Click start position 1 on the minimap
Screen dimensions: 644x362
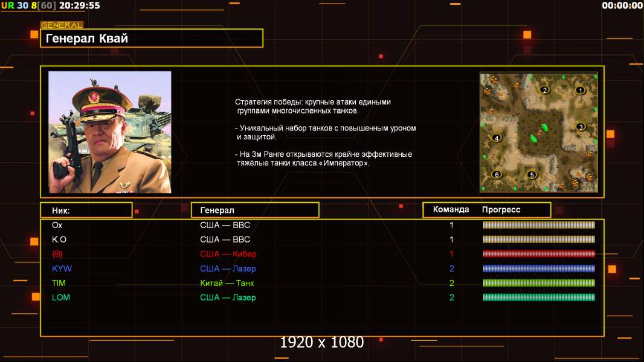tap(581, 91)
